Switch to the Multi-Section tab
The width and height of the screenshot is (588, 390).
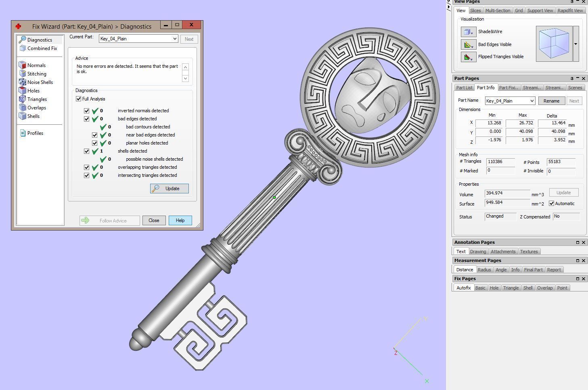497,10
